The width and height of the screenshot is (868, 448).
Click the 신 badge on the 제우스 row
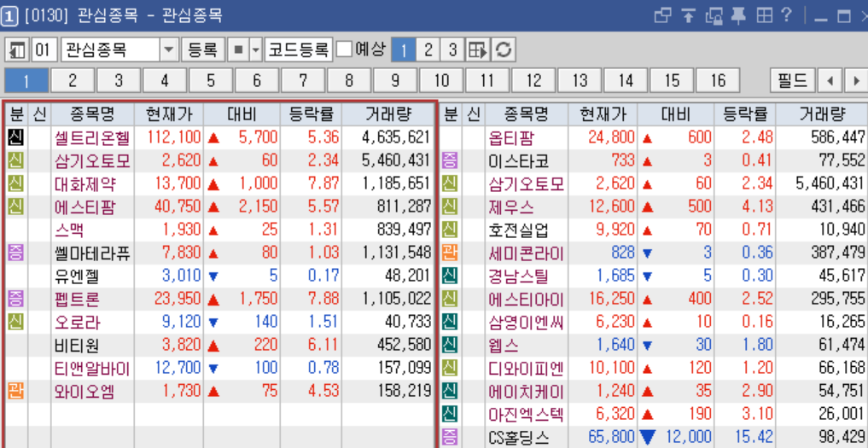450,207
